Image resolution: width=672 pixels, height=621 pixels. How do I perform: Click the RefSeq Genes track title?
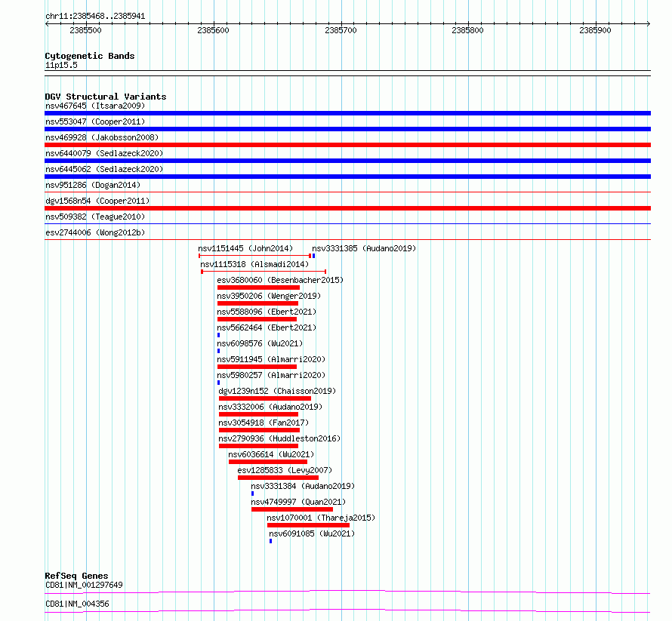(76, 576)
